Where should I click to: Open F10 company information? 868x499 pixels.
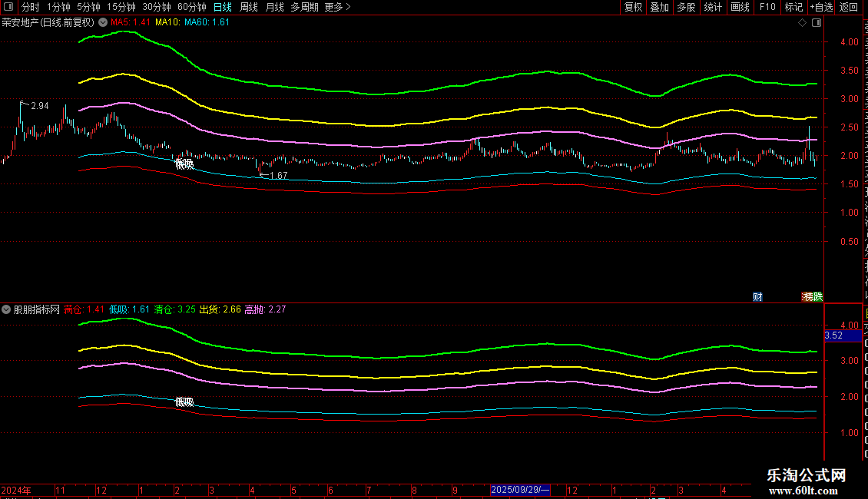[x=767, y=7]
